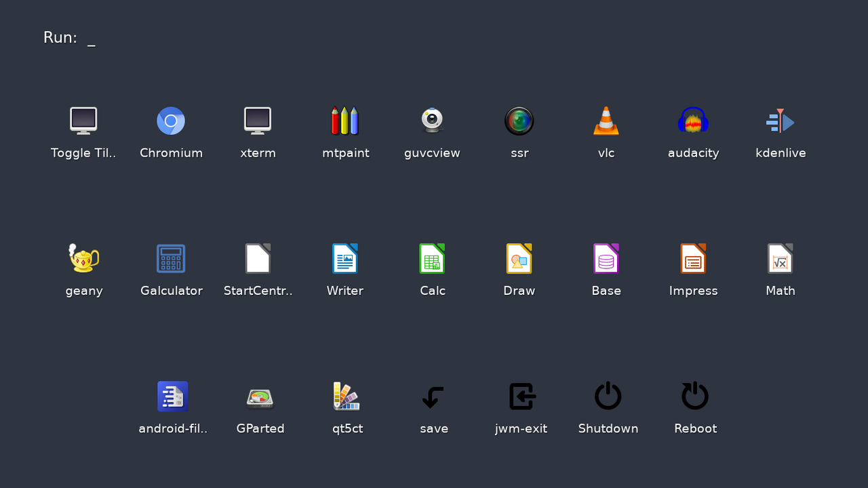The image size is (868, 488).
Task: Click the Toggle Tiling monitor icon
Action: point(83,121)
